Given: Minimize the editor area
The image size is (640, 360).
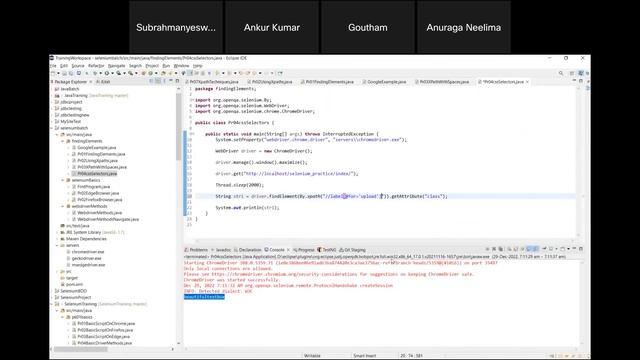Looking at the screenshot, I should 574,81.
